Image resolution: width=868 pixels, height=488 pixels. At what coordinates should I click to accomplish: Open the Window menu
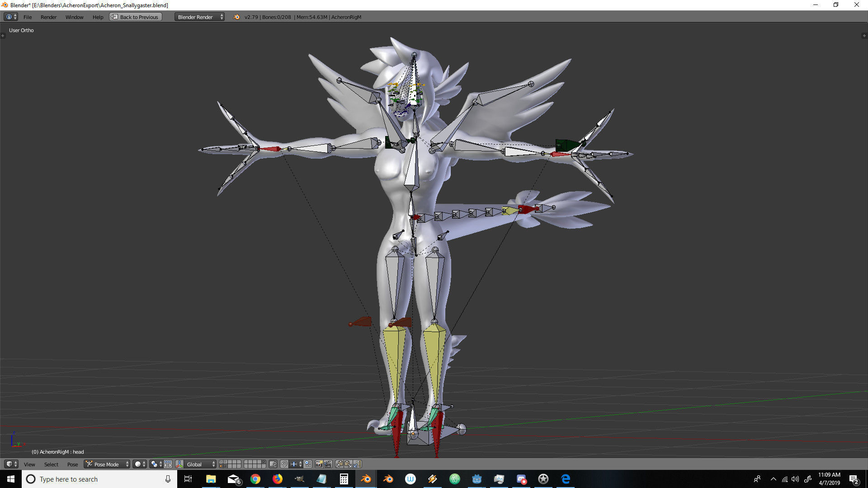pos(74,17)
